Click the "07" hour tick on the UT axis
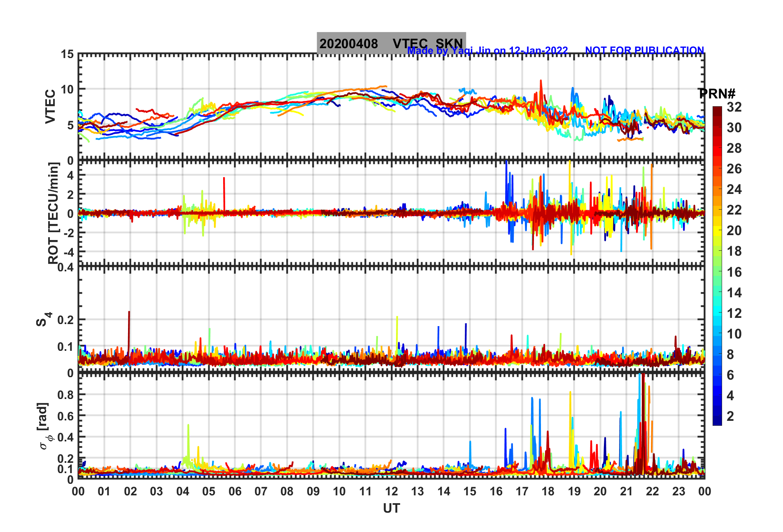This screenshot has width=783, height=532. (x=261, y=491)
